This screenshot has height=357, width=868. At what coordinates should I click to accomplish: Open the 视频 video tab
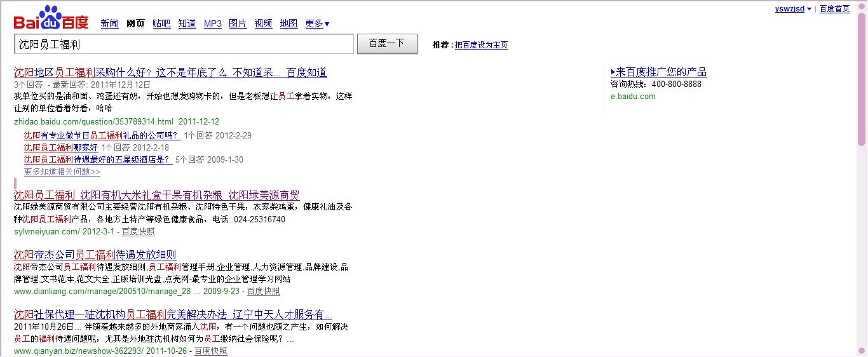click(x=263, y=24)
